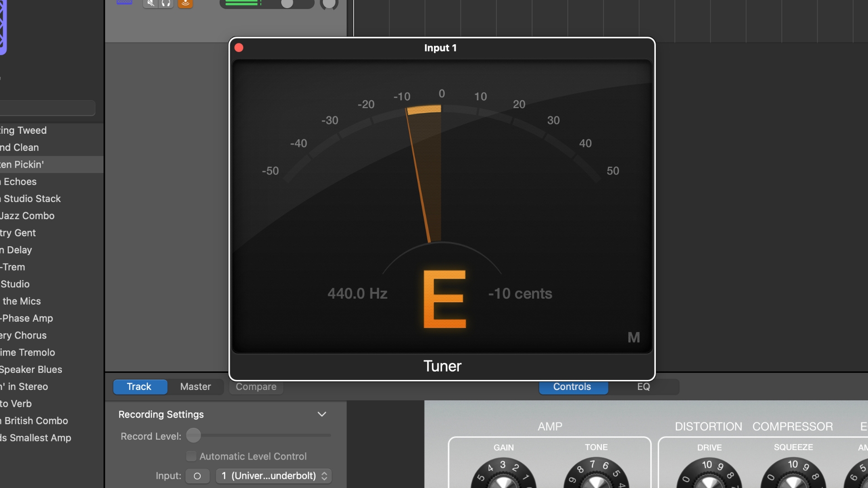Image resolution: width=868 pixels, height=488 pixels.
Task: Close the Input 1 tuner window
Action: coord(239,48)
